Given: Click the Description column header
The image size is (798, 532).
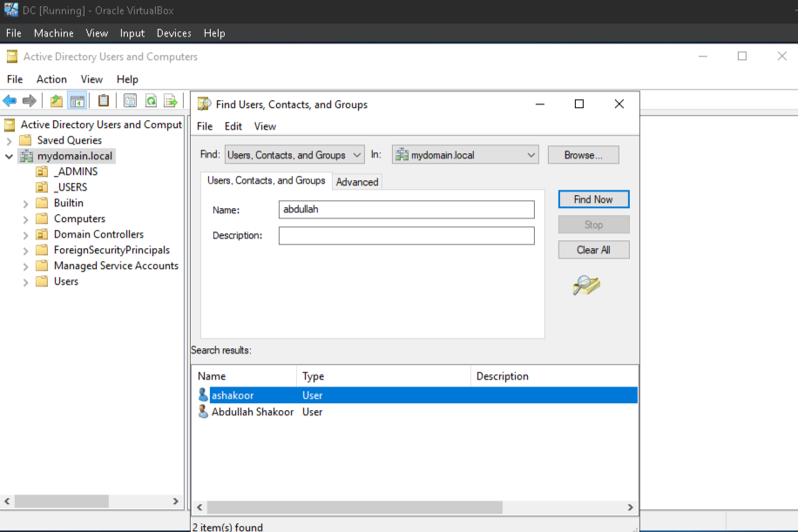Looking at the screenshot, I should 554,376.
